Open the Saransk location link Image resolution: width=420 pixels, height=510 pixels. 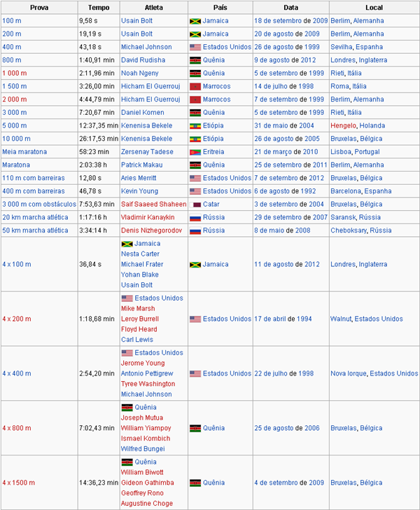(x=343, y=217)
